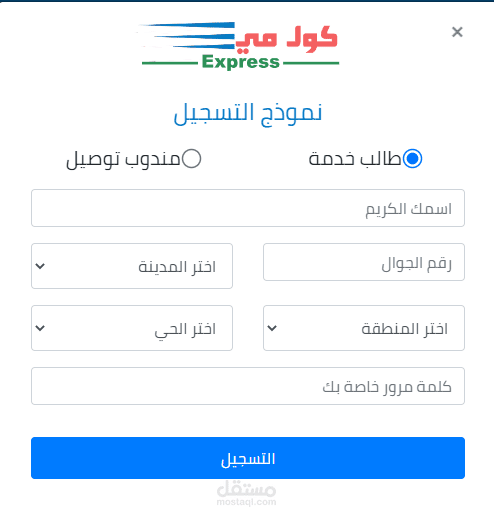Click the chevron arrow in اختر المدينة

40,266
